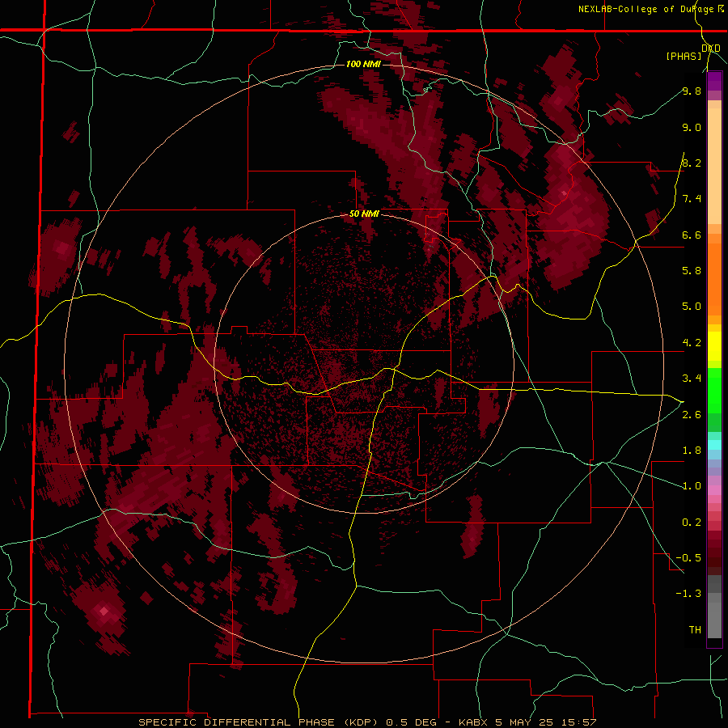728x728 pixels.
Task: Click the purple segment atop the color bar
Action: point(714,81)
